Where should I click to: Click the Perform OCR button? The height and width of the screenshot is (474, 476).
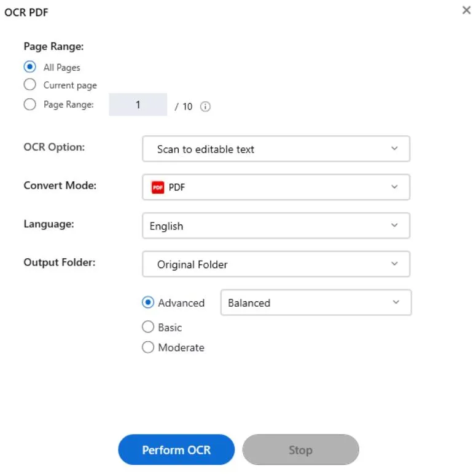click(176, 450)
